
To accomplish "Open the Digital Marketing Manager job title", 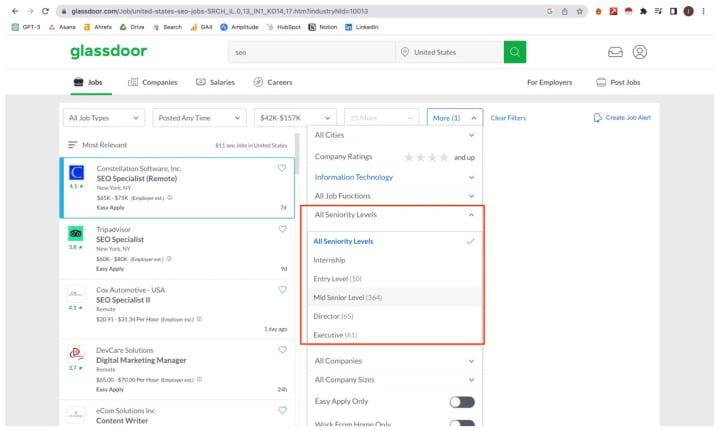I will pyautogui.click(x=141, y=360).
